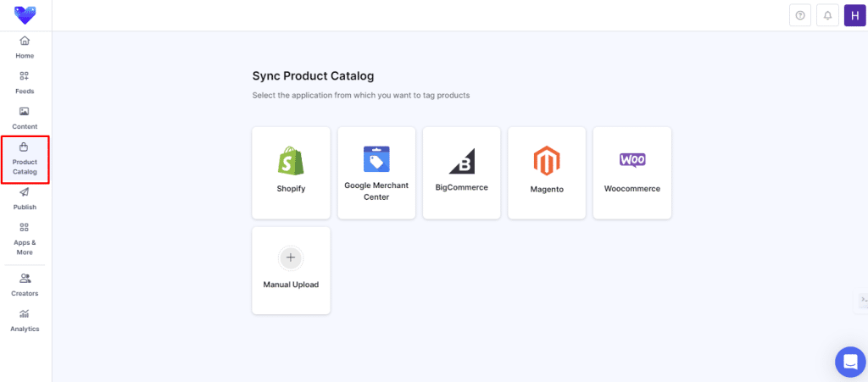This screenshot has height=382, width=868.
Task: Click the heart logo in top-left corner
Action: (25, 15)
